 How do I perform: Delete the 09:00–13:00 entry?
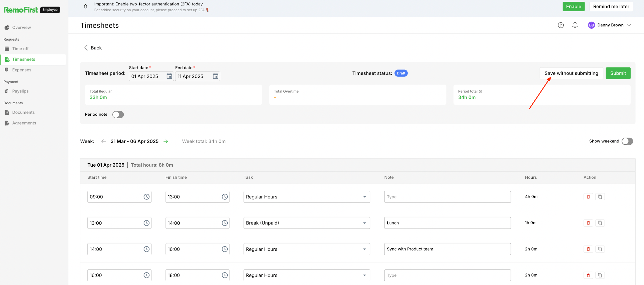(588, 197)
